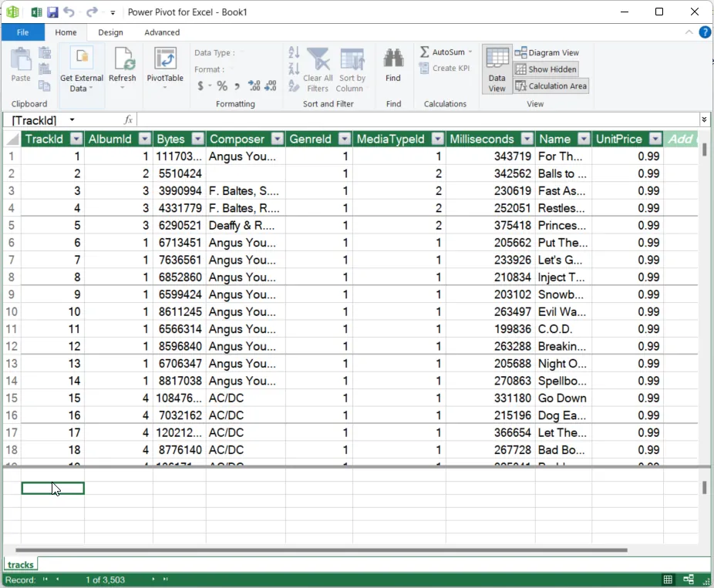Click Create KPI
The image size is (714, 588).
coord(444,69)
